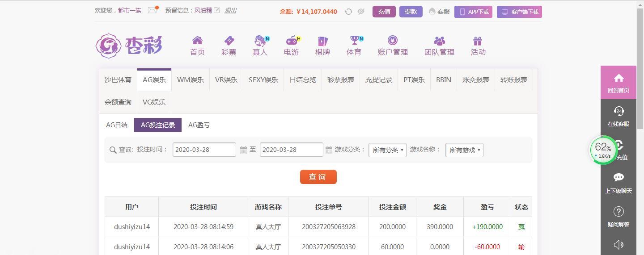Screen dimensions: 644x255
Task: Switch to VR娱乐 tab
Action: point(226,79)
